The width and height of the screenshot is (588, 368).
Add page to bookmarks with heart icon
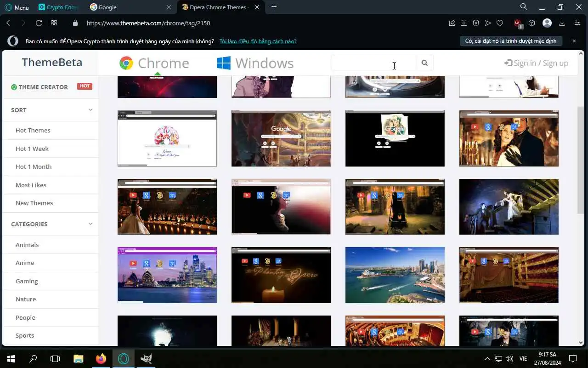tap(500, 23)
